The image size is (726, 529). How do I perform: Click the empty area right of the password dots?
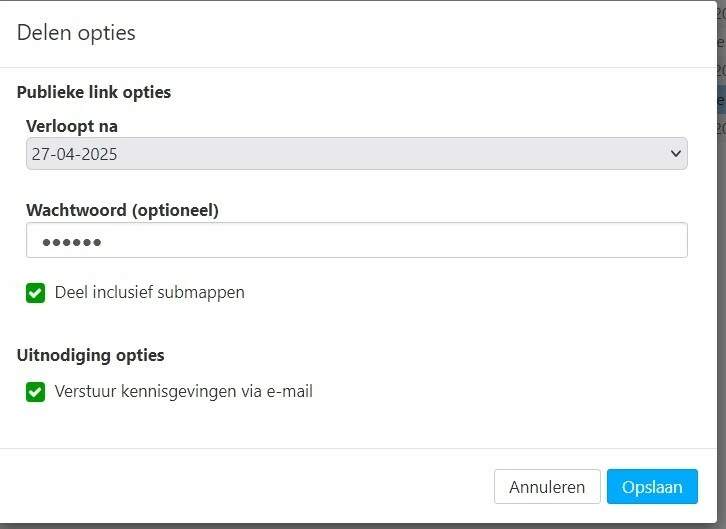point(394,241)
